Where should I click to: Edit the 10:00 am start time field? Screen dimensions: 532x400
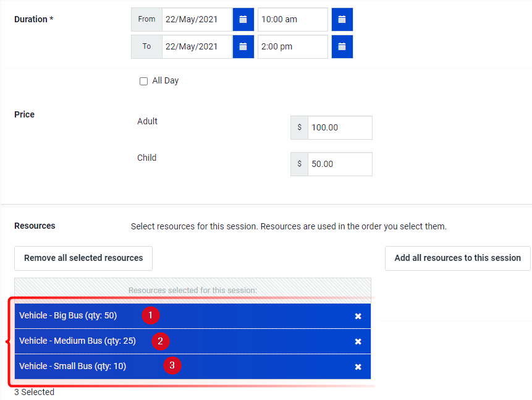tap(293, 19)
